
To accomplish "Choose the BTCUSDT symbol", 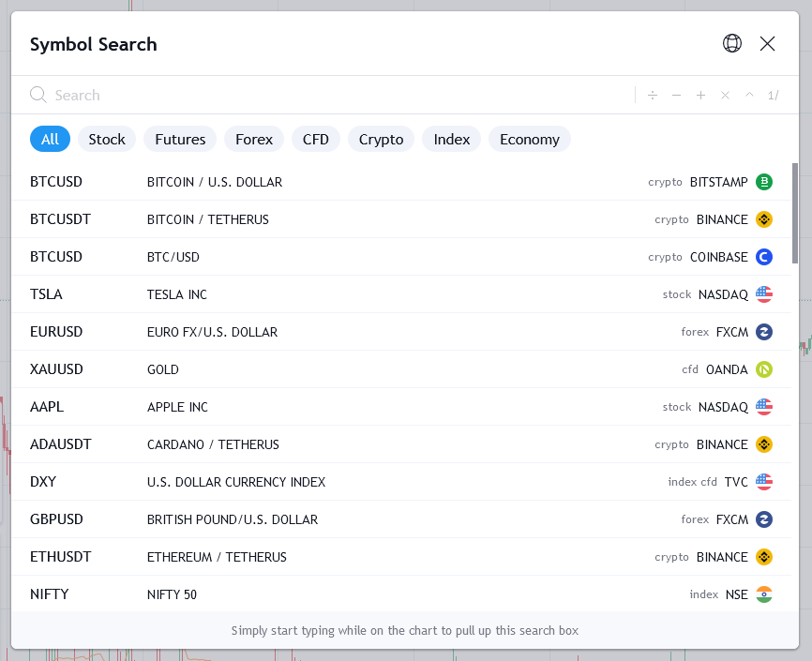I will 60,219.
